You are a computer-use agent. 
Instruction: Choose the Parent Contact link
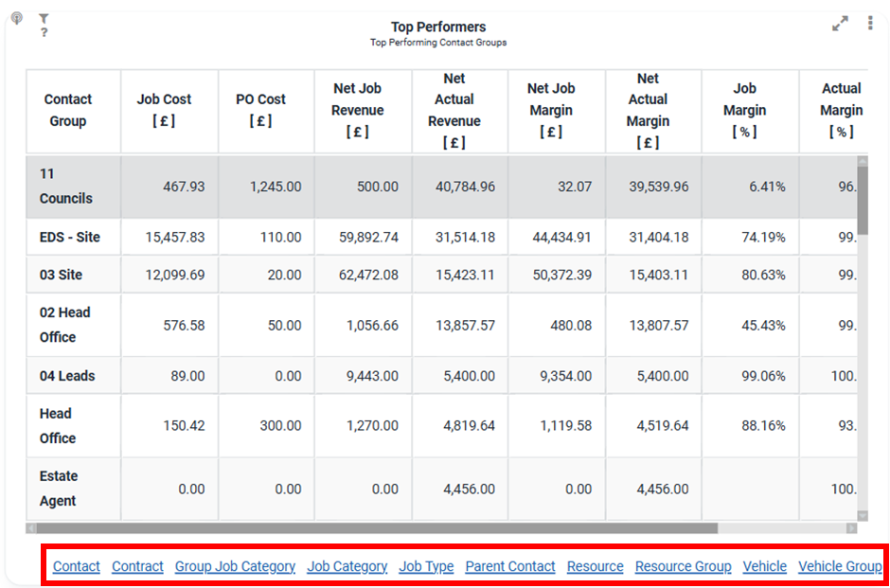[510, 566]
